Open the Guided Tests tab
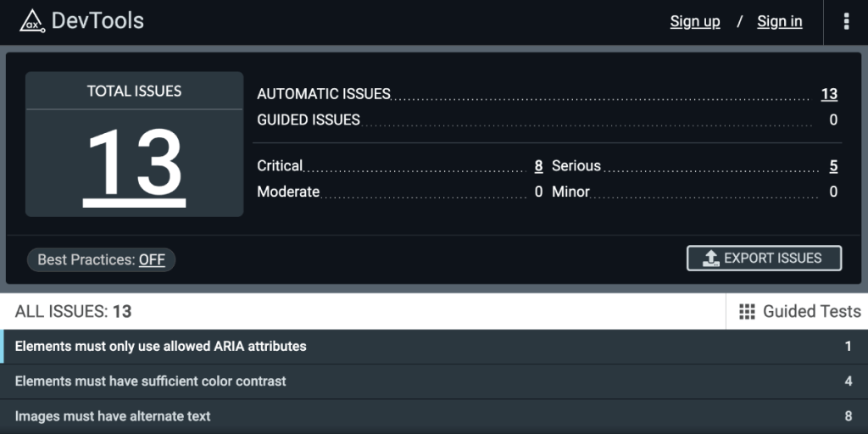 coord(797,312)
